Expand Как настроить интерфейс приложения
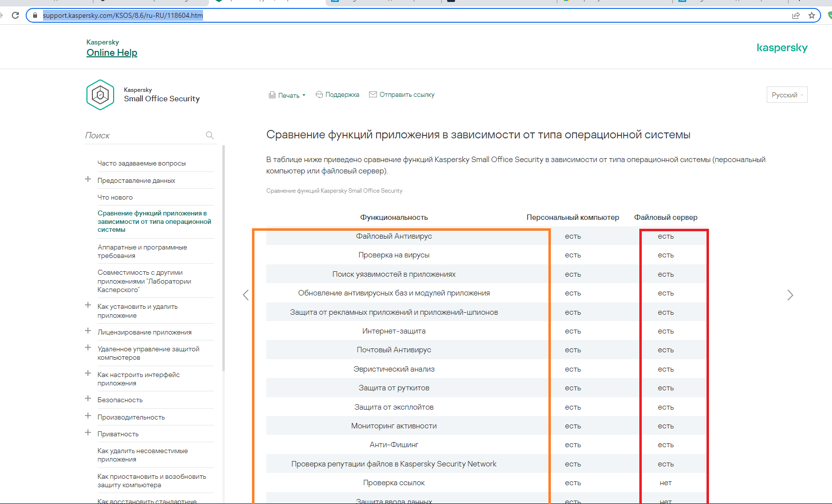Viewport: 832px width, 504px height. [x=88, y=374]
